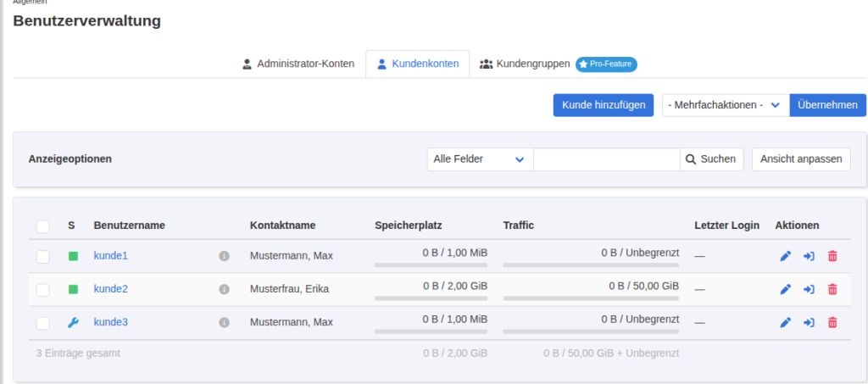Screen dimensions: 868x384
Task: Click the Aktionen column header
Action: [x=797, y=225]
